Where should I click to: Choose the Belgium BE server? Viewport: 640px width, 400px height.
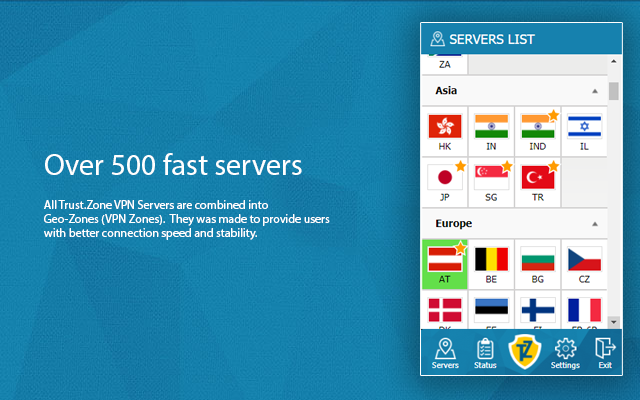tap(491, 264)
